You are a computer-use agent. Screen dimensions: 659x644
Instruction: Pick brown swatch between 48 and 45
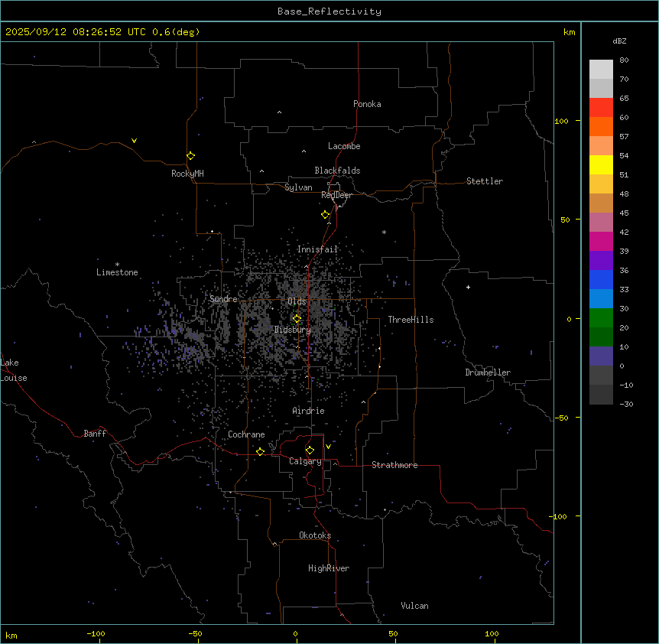coord(601,203)
